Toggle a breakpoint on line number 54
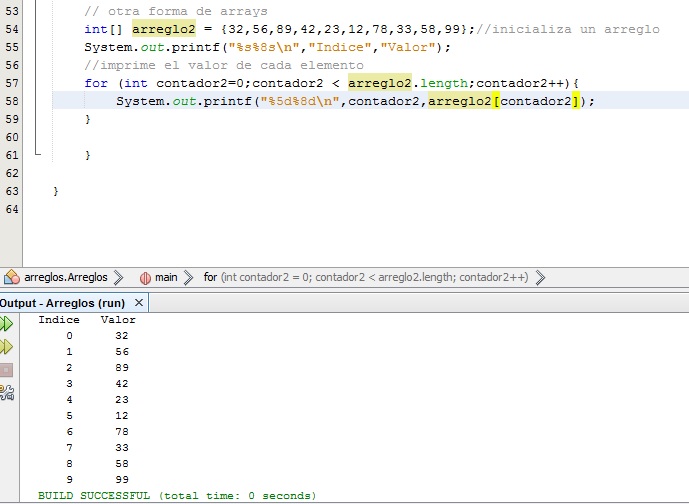Screen dimensions: 689x504 [x=12, y=29]
